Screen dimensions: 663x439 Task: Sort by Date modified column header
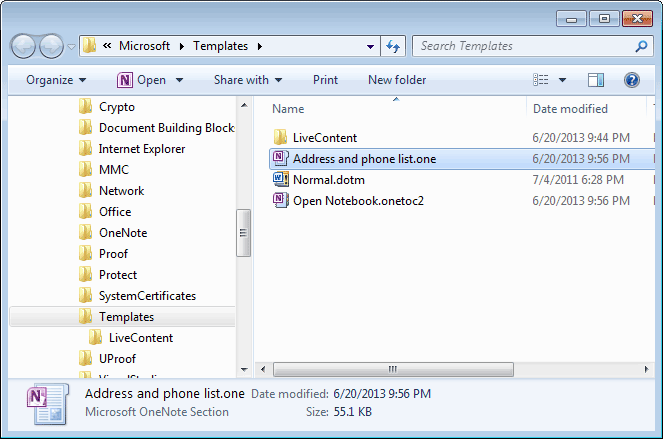pyautogui.click(x=570, y=109)
